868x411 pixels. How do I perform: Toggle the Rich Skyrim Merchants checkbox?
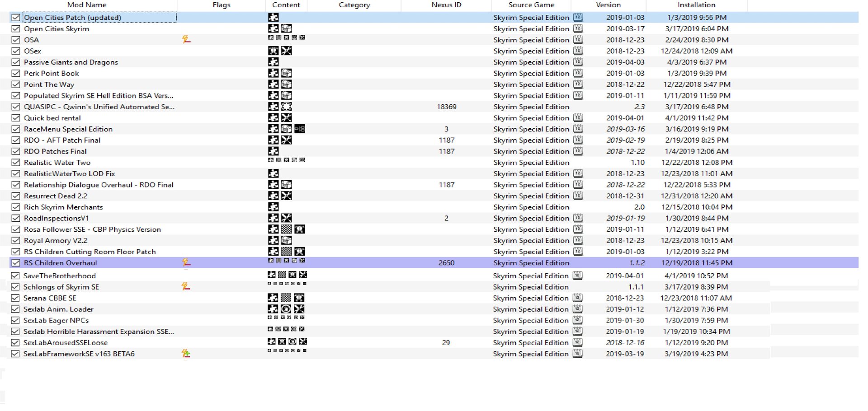[x=16, y=207]
